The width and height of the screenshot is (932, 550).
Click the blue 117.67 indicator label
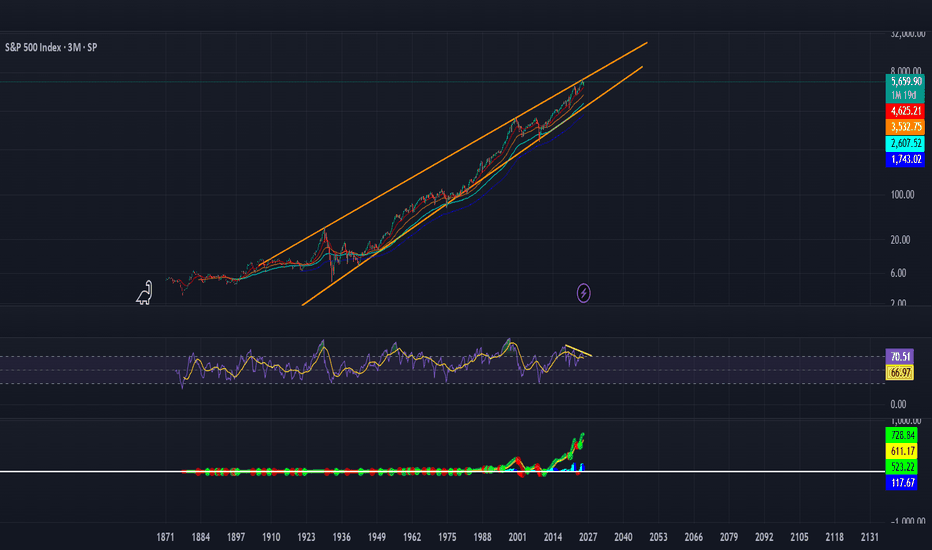pos(902,483)
